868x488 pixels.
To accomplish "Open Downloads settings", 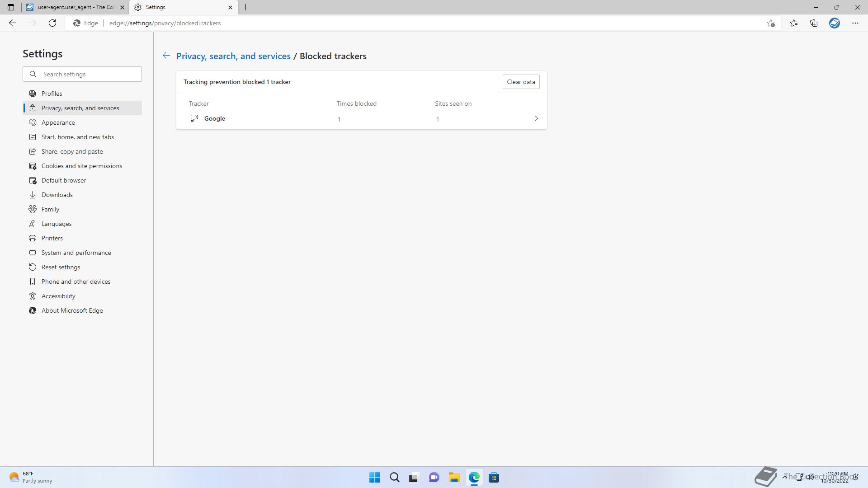I will [82, 195].
